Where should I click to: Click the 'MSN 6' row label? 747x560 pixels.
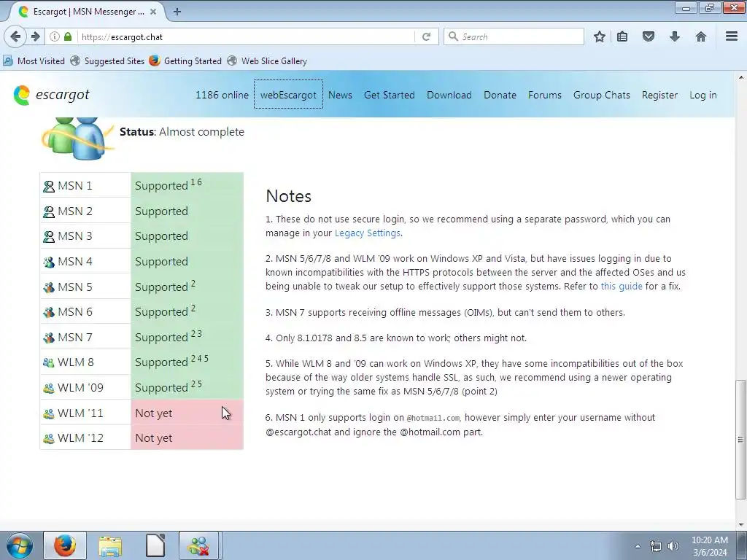click(75, 312)
